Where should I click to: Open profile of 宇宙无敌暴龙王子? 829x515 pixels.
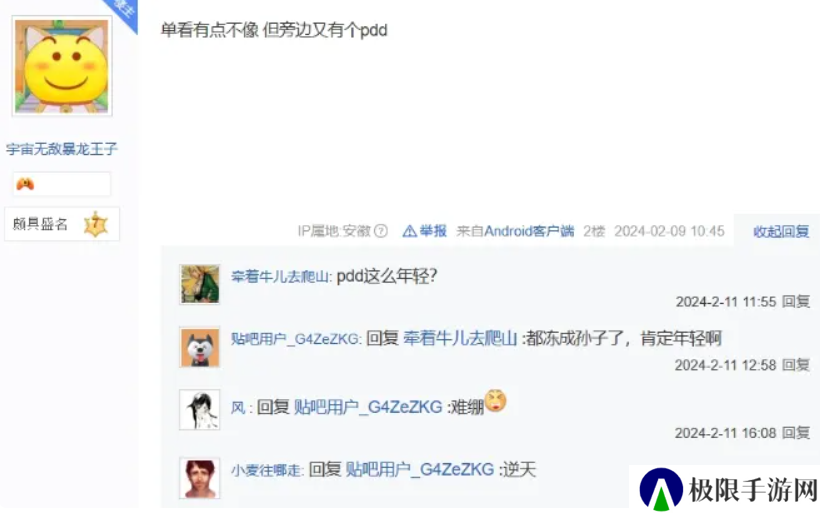click(x=61, y=149)
